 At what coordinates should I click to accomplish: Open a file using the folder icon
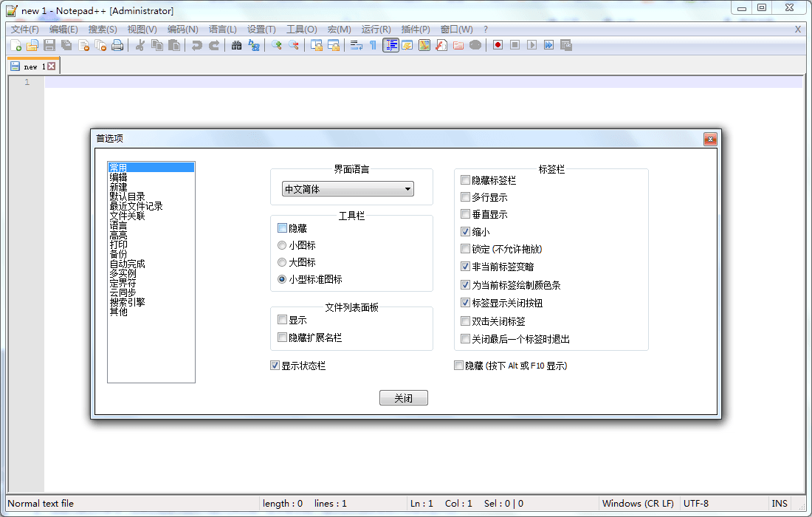click(x=32, y=46)
